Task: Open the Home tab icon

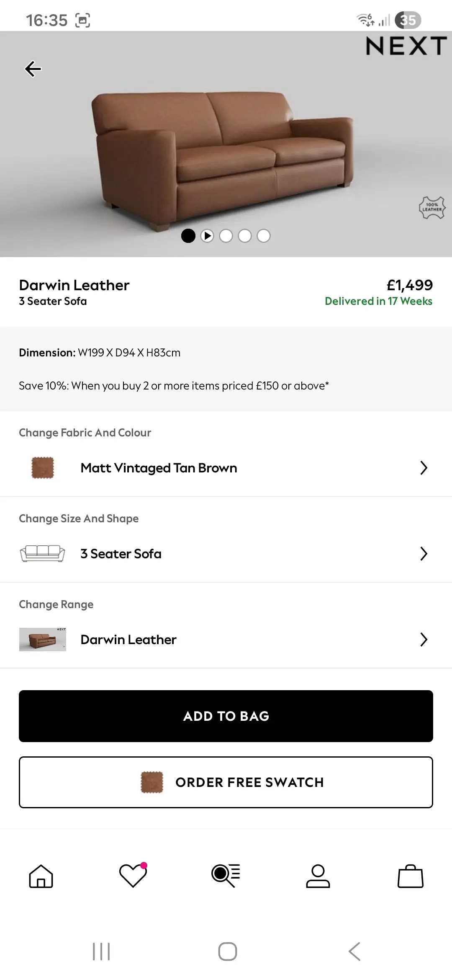Action: [41, 876]
